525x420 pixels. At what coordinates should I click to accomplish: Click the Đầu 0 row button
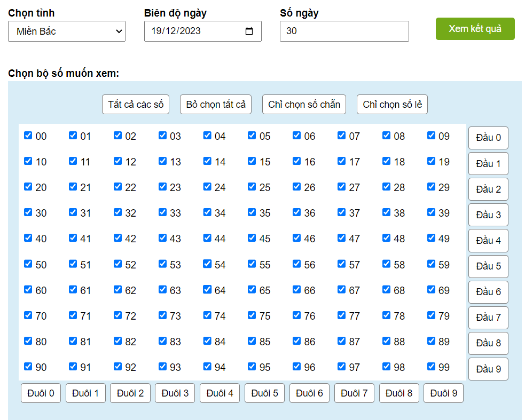pyautogui.click(x=488, y=138)
